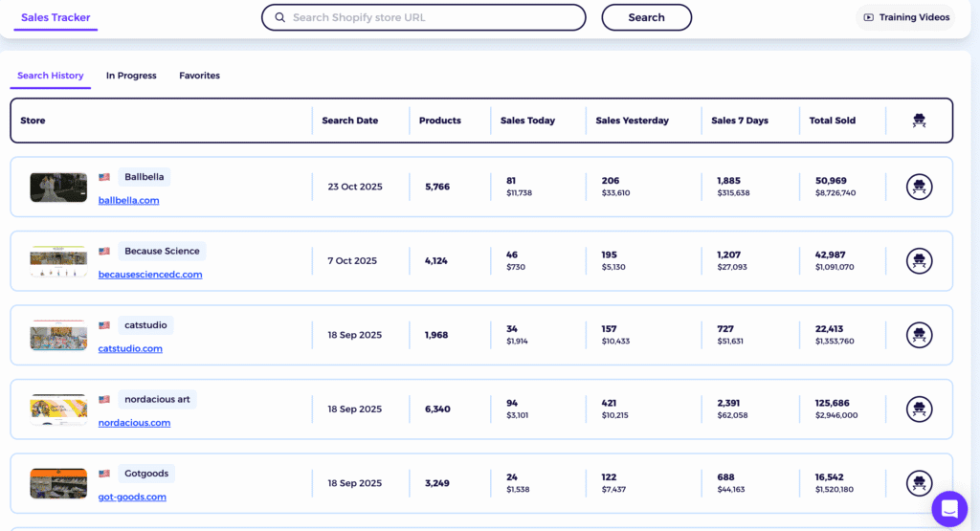
Task: Click the spy icon in Gotgoods row
Action: tap(919, 483)
